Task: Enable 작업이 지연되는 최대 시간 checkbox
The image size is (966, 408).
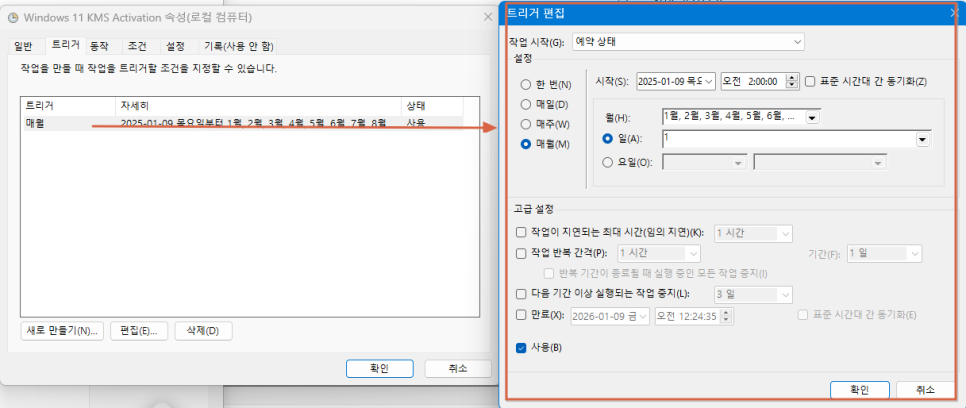Action: 520,233
